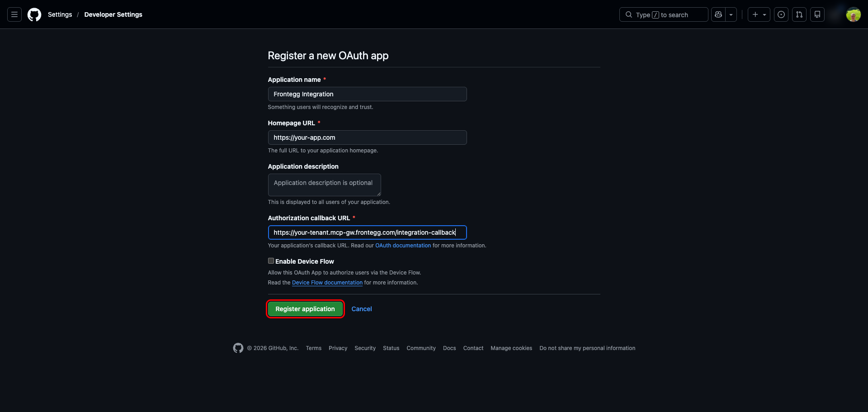
Task: Open Community footer link
Action: point(421,348)
